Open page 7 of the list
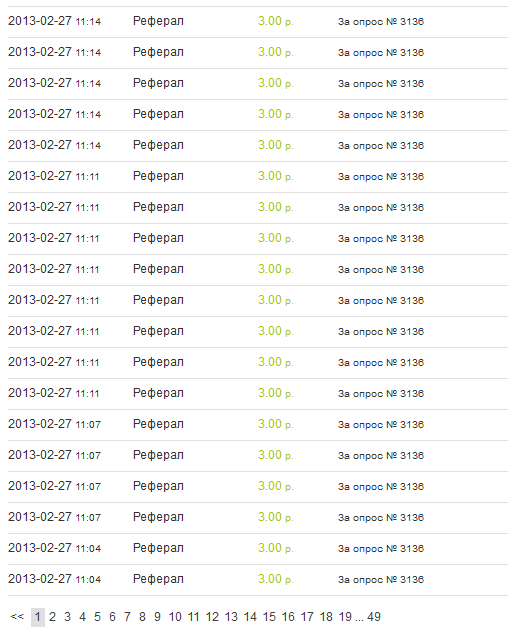This screenshot has height=637, width=515. 128,617
